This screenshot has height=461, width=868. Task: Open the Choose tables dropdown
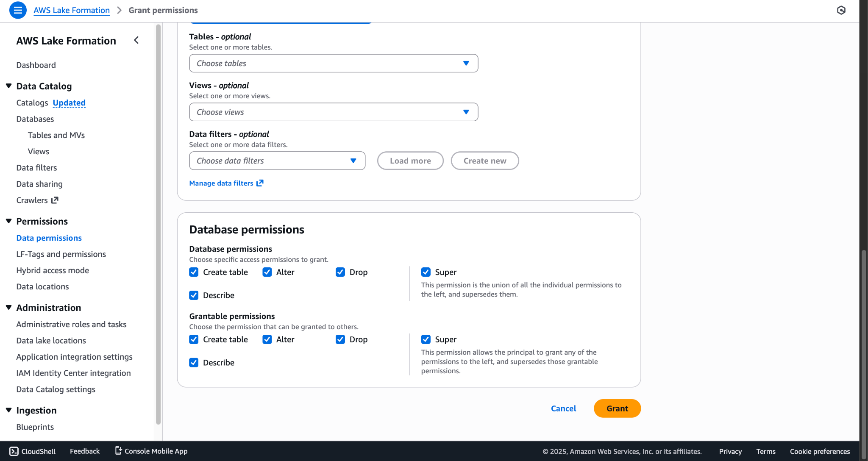coord(334,63)
